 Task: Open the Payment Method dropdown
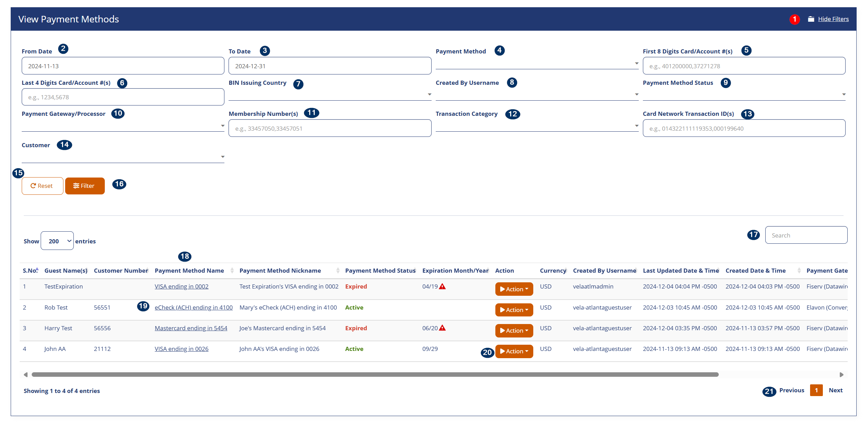[x=636, y=63]
